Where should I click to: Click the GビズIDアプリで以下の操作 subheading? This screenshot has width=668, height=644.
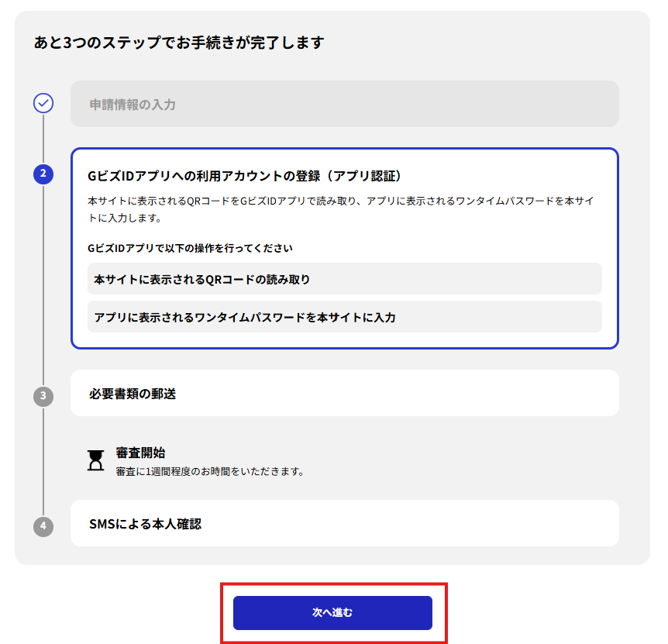(x=190, y=248)
